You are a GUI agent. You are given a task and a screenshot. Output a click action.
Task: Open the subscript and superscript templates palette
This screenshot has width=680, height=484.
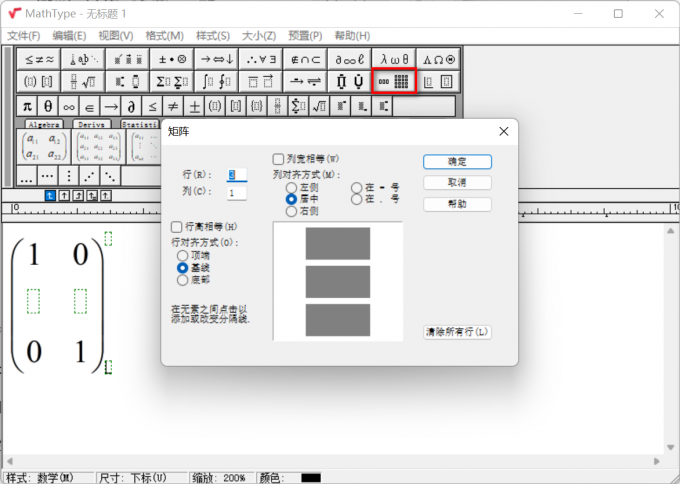[x=128, y=82]
